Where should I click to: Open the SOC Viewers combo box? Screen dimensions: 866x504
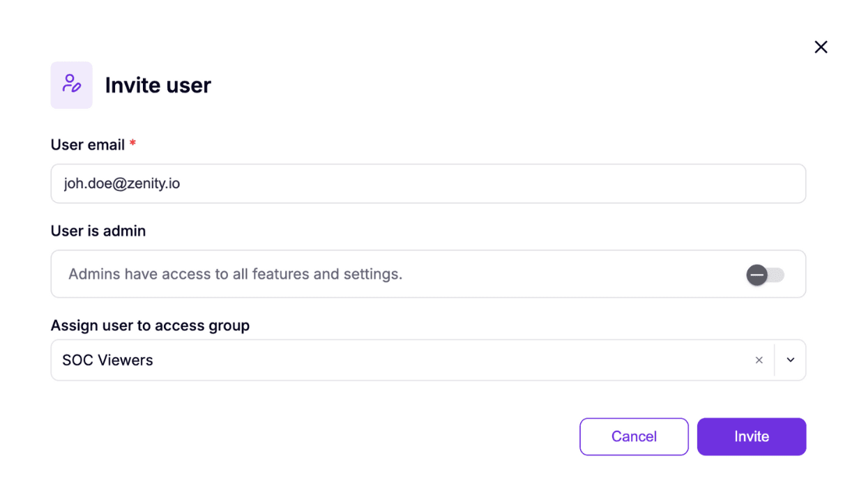[x=428, y=360]
